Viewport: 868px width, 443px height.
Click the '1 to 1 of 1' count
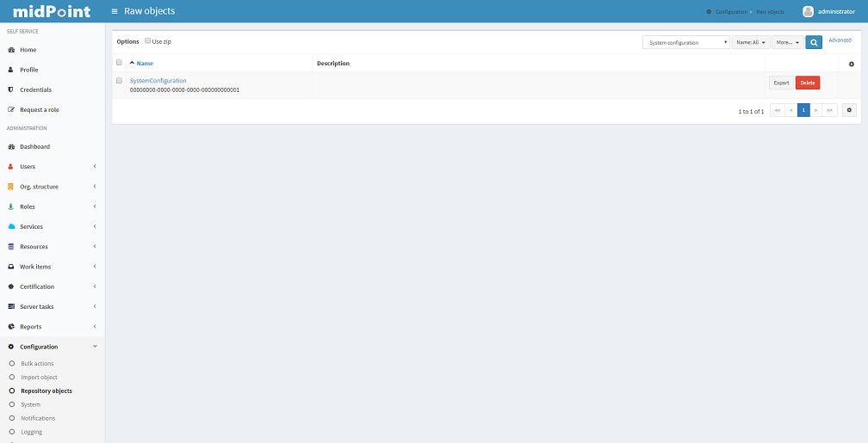click(x=751, y=111)
